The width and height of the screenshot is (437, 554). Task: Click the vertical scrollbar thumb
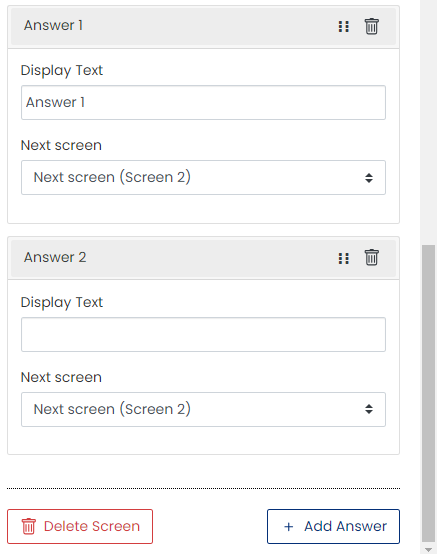[428, 393]
